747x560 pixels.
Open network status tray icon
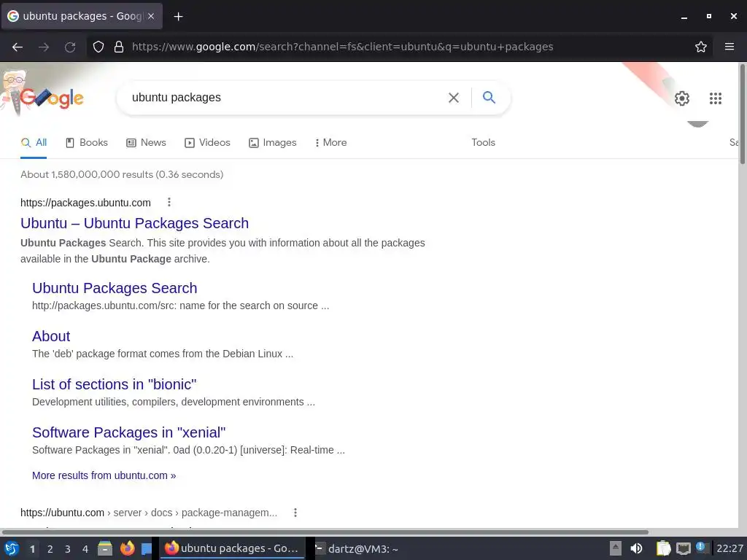[683, 548]
